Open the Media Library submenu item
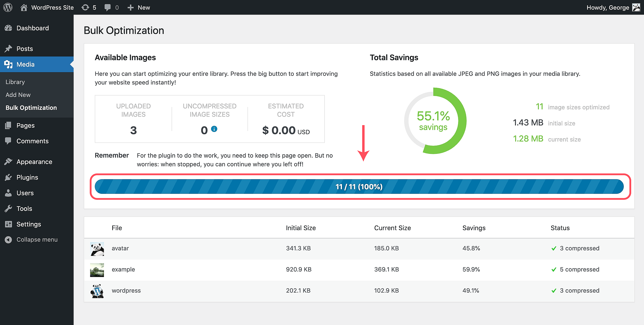Viewport: 644px width, 325px height. point(15,82)
